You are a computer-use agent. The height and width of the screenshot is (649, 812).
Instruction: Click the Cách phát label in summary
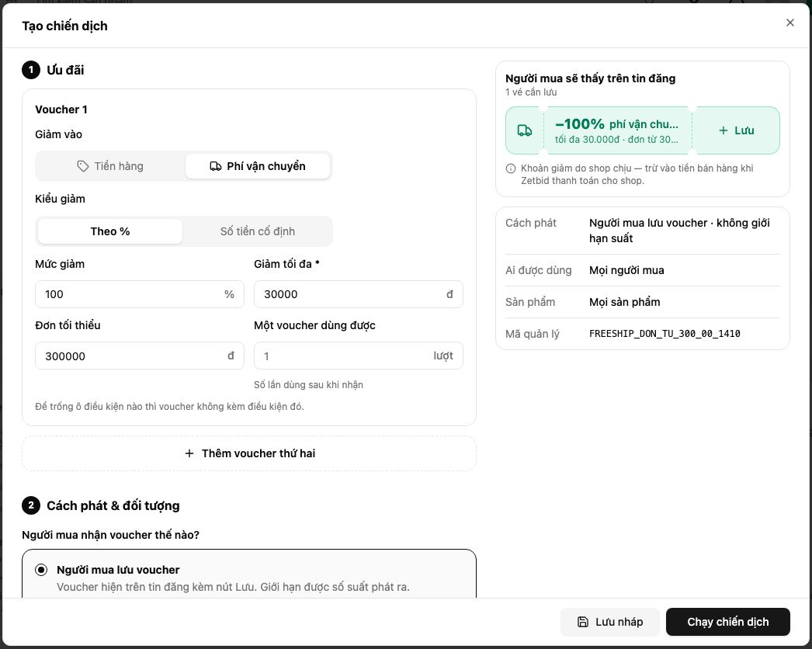(531, 223)
